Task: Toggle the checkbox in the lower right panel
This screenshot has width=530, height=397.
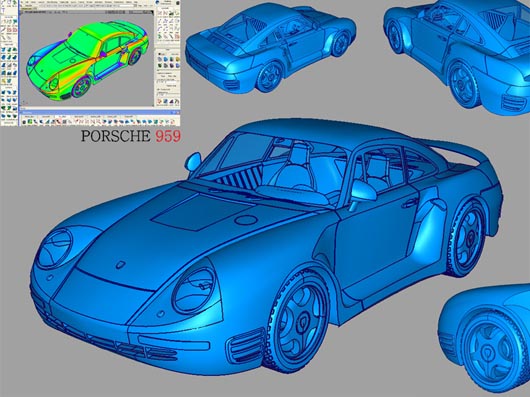Action: point(158,89)
